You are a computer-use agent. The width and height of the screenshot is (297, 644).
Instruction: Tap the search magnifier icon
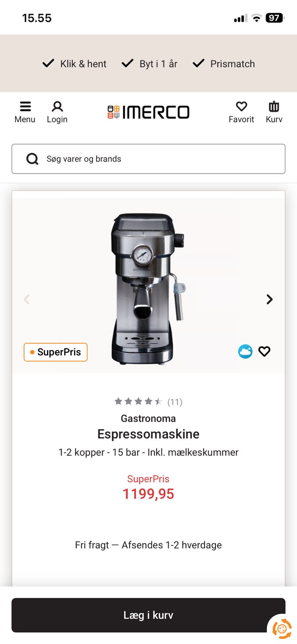pyautogui.click(x=32, y=159)
